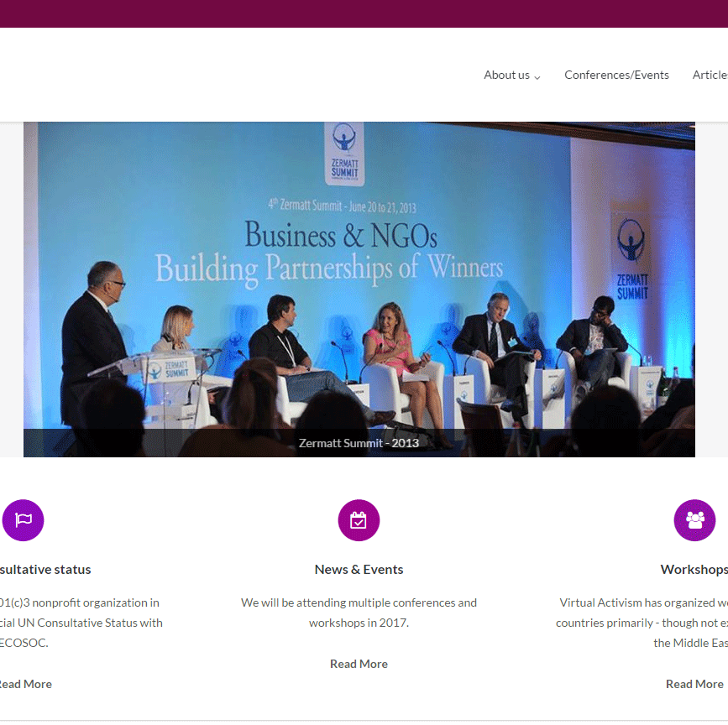Select the Workshops heading
Screen dimensions: 728x725
694,569
